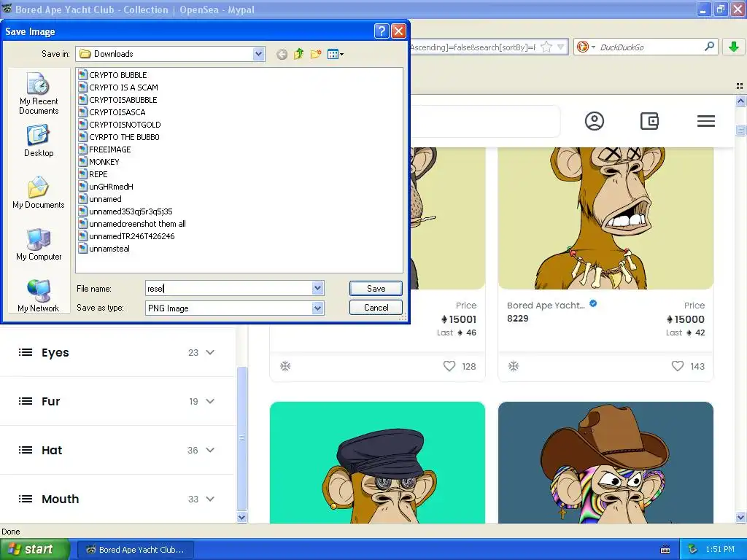Image resolution: width=747 pixels, height=560 pixels.
Task: Click page scrollbar up arrow
Action: pos(741,101)
